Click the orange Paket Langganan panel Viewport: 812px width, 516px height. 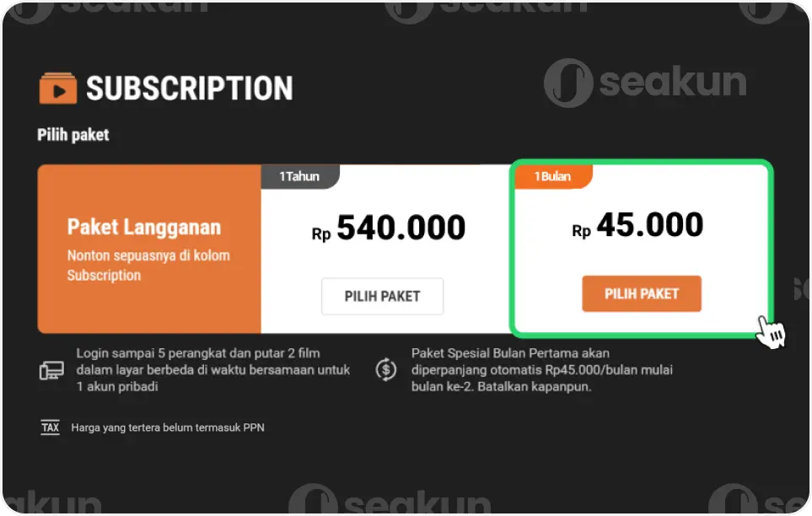[148, 249]
